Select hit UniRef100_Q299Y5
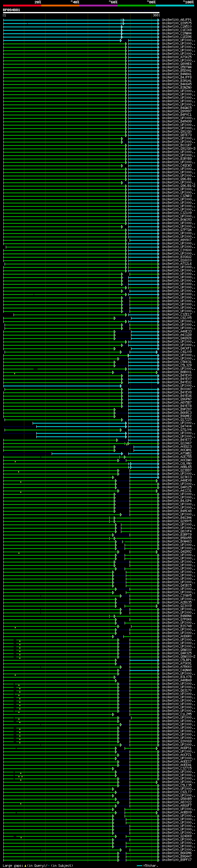 click(177, 521)
